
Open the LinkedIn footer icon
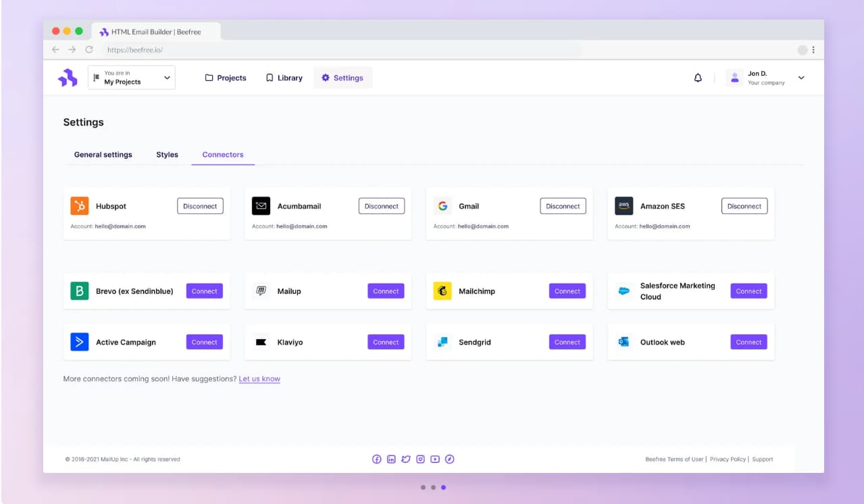pos(391,459)
